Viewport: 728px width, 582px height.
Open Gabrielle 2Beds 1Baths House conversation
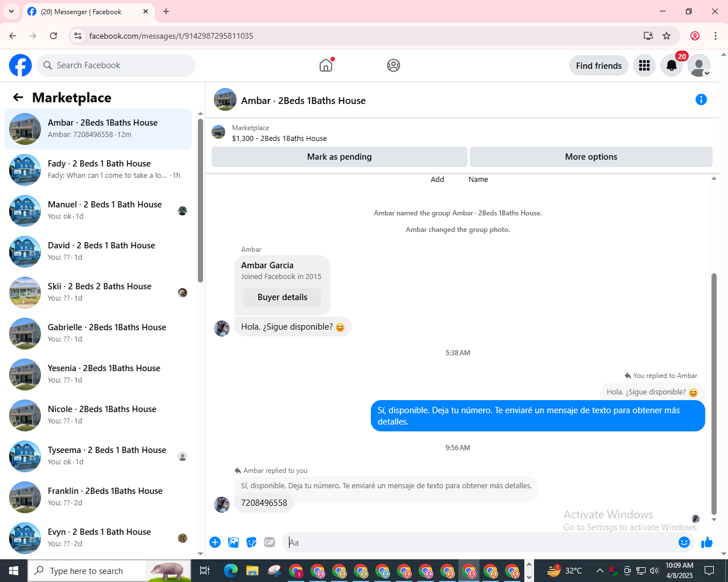tap(98, 334)
